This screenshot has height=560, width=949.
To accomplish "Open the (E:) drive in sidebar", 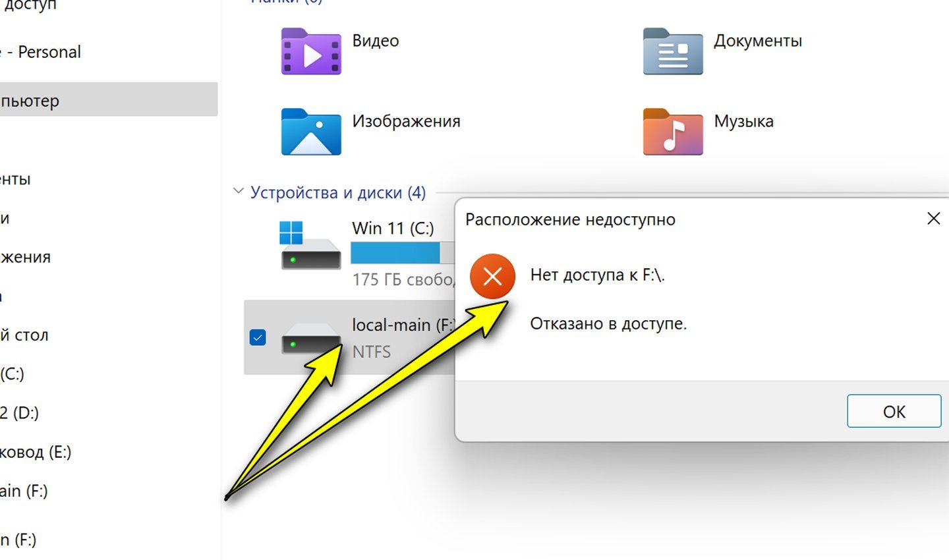I will pos(36,451).
